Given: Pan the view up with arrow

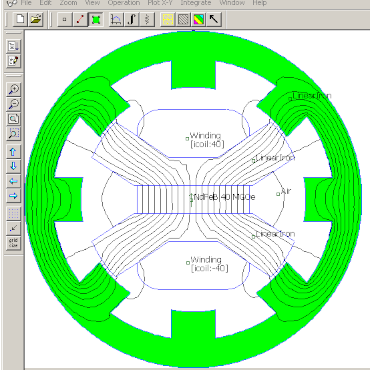Looking at the screenshot, I should point(14,152).
